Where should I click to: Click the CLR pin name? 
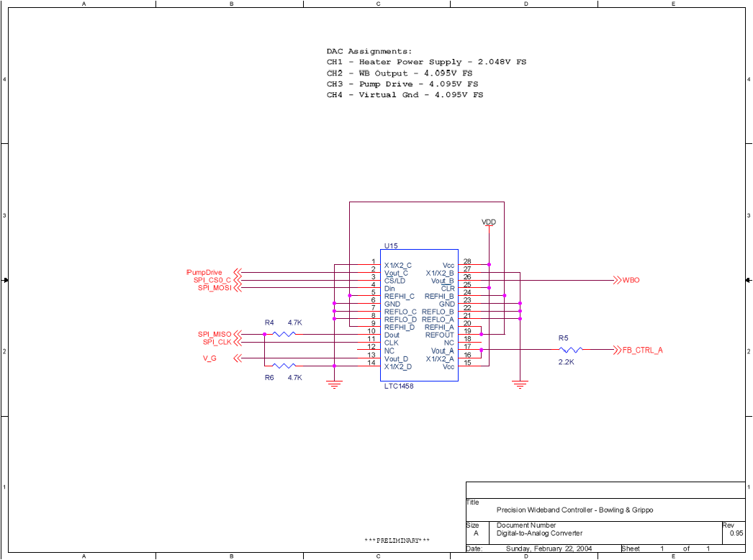click(x=448, y=288)
